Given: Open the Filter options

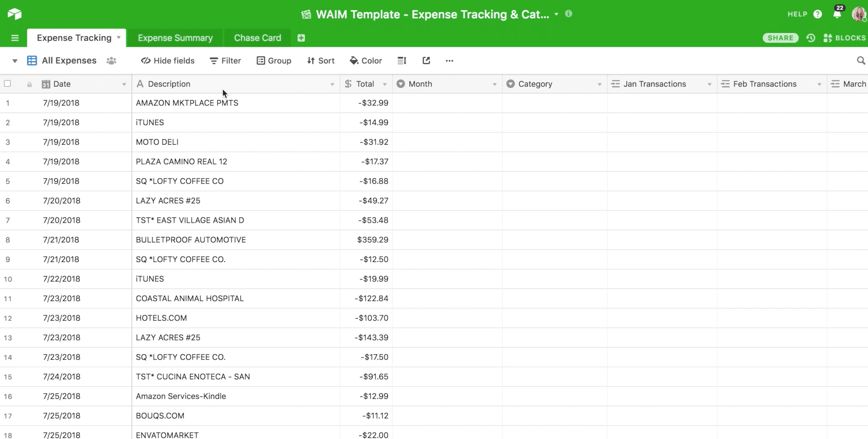Looking at the screenshot, I should [x=225, y=60].
